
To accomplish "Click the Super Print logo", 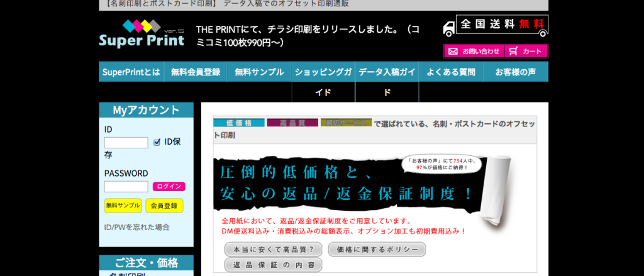I will [142, 34].
